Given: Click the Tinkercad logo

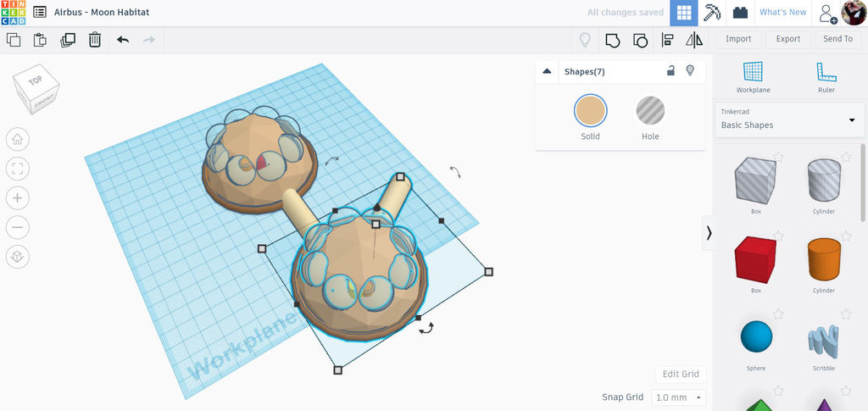Looking at the screenshot, I should coord(13,12).
